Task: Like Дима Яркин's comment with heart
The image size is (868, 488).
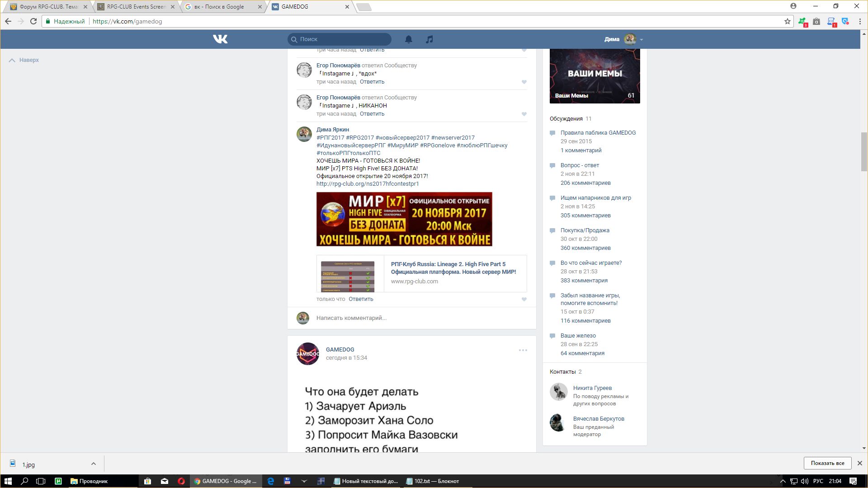Action: [524, 299]
